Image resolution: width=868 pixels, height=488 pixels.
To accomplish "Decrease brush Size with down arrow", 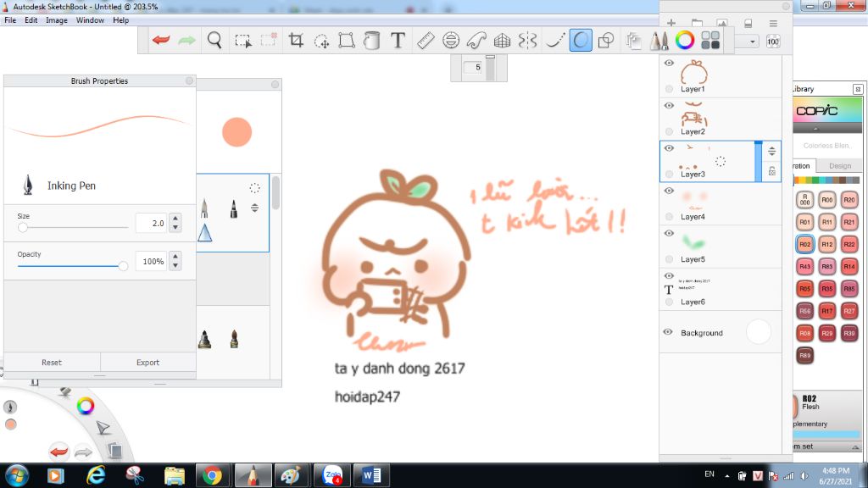I will (175, 227).
